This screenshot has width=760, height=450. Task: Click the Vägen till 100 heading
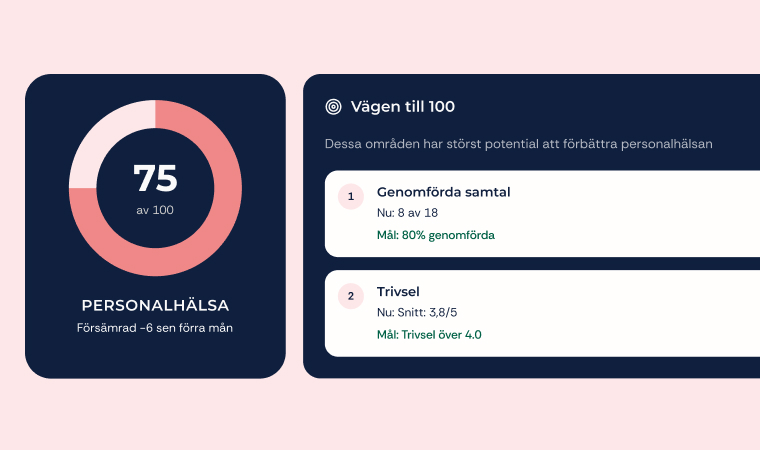(x=403, y=107)
